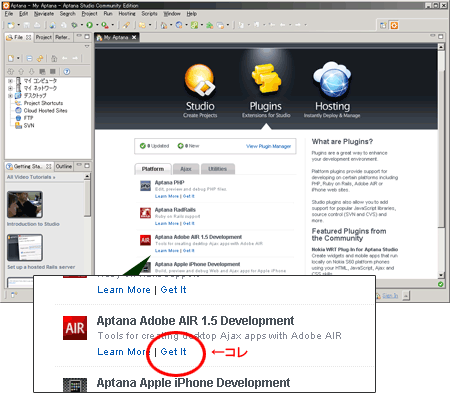Click the Studio Create Projects icon
The width and height of the screenshot is (450, 393).
tap(200, 79)
